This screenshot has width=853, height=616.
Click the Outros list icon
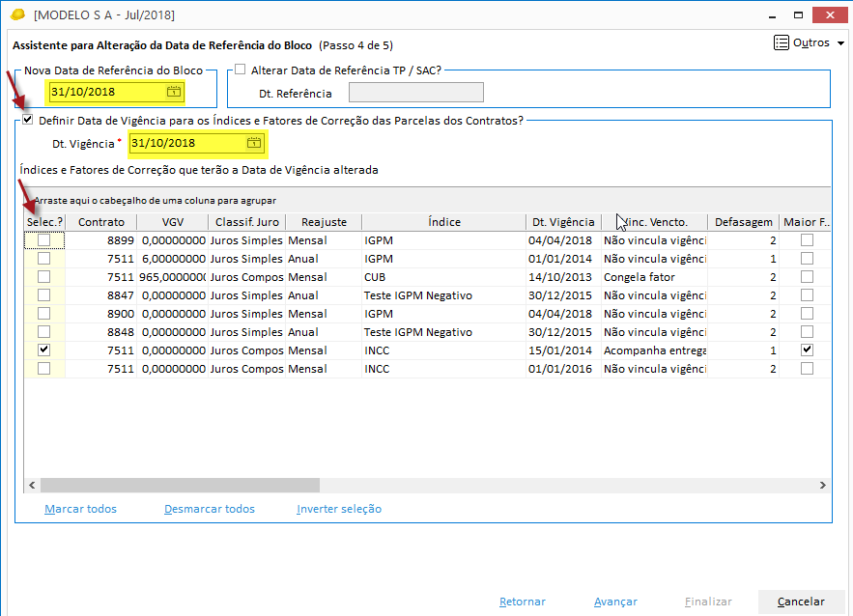[x=782, y=42]
